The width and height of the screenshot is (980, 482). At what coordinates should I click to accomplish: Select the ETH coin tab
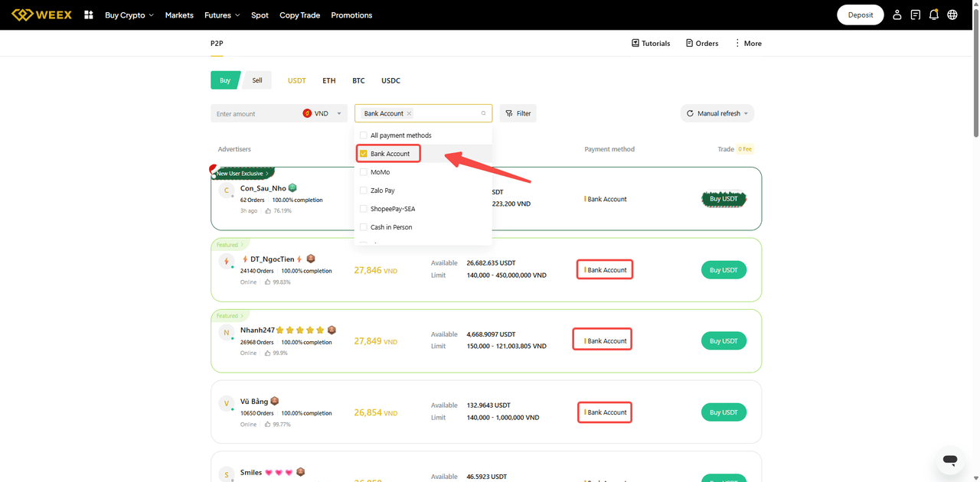tap(328, 80)
